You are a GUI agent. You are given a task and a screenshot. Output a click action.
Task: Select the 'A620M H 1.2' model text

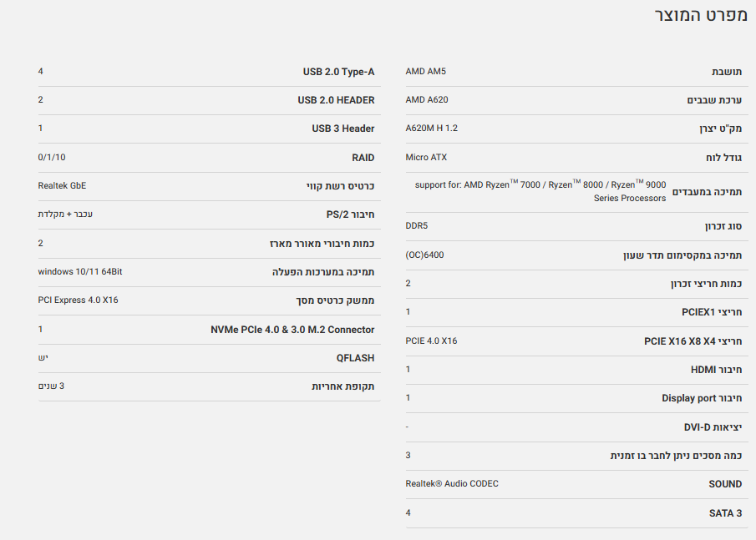(x=432, y=129)
